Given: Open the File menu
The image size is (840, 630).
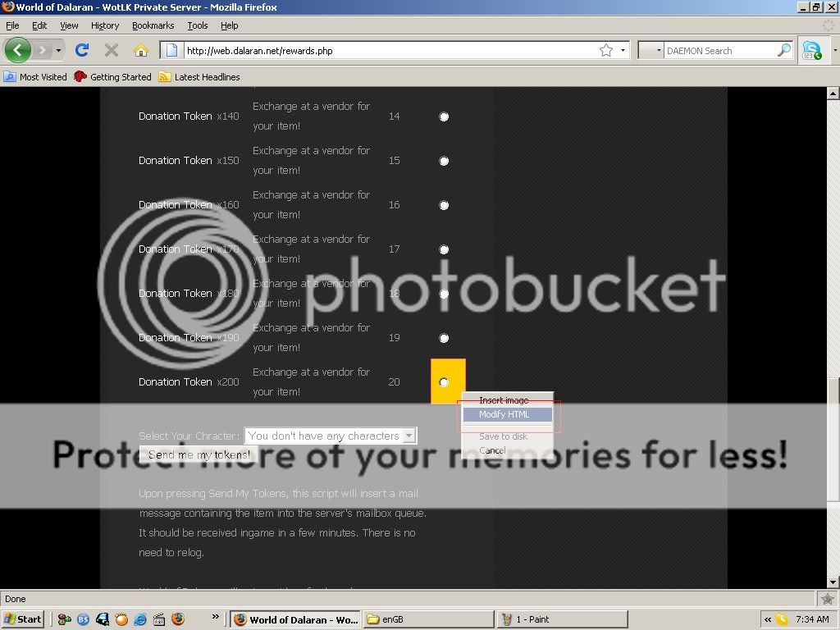Looking at the screenshot, I should (x=12, y=25).
